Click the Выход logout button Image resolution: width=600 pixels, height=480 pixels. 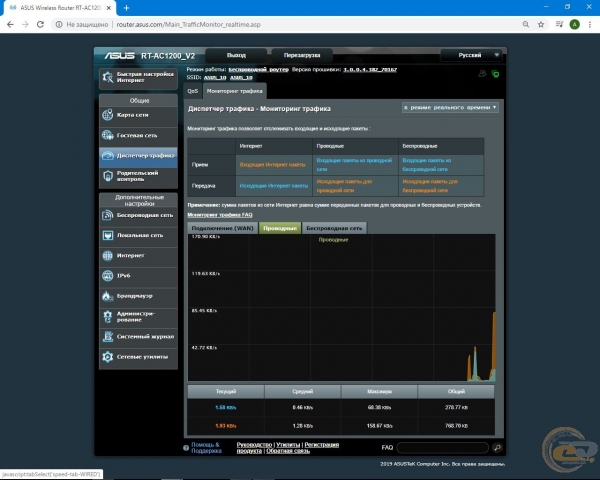[x=236, y=55]
